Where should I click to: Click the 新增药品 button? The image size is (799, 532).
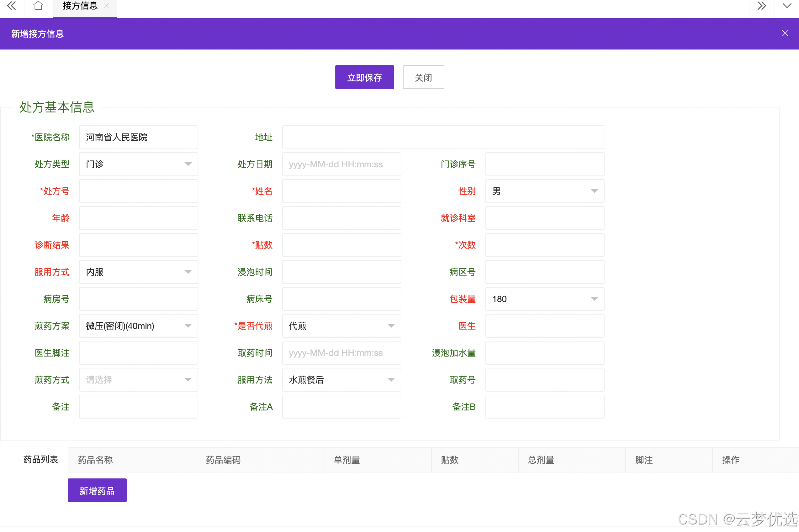pos(97,490)
